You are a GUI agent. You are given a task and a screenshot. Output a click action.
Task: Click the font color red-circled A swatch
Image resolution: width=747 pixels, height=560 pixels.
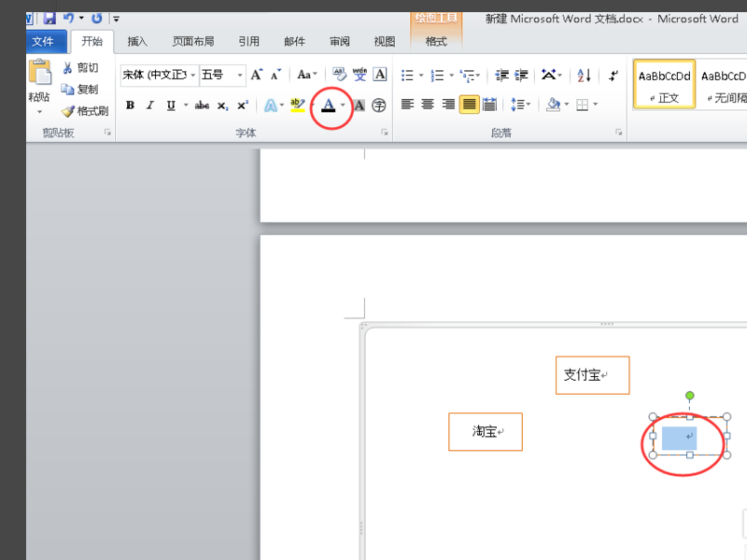click(x=328, y=105)
